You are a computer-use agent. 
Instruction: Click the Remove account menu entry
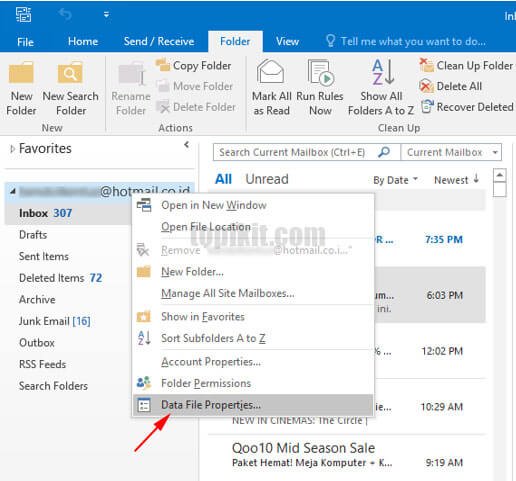[x=253, y=250]
